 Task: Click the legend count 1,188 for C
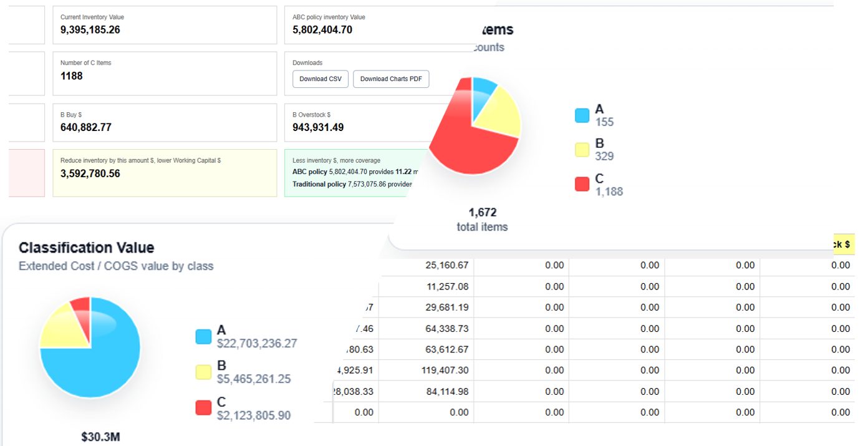point(609,191)
